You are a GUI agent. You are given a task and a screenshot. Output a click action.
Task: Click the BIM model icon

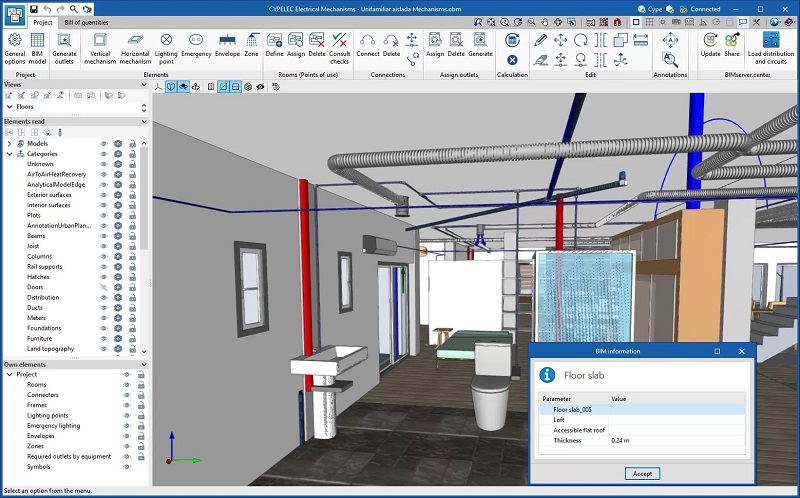coord(38,46)
